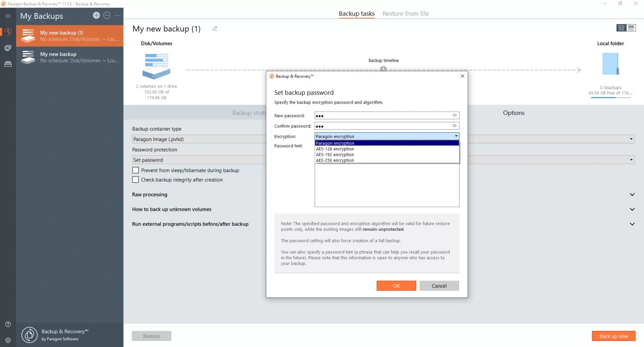Select My new backup second list entry
The image size is (644, 347).
tap(70, 57)
